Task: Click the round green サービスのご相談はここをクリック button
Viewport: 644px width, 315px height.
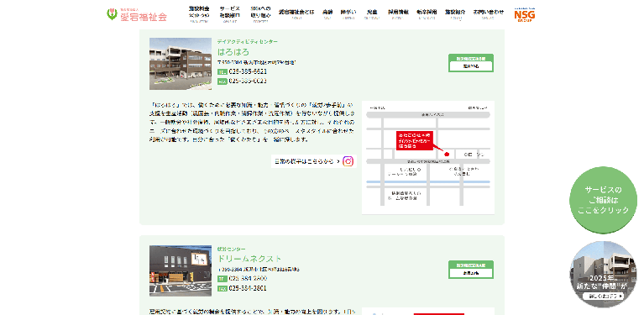Action: coord(603,200)
